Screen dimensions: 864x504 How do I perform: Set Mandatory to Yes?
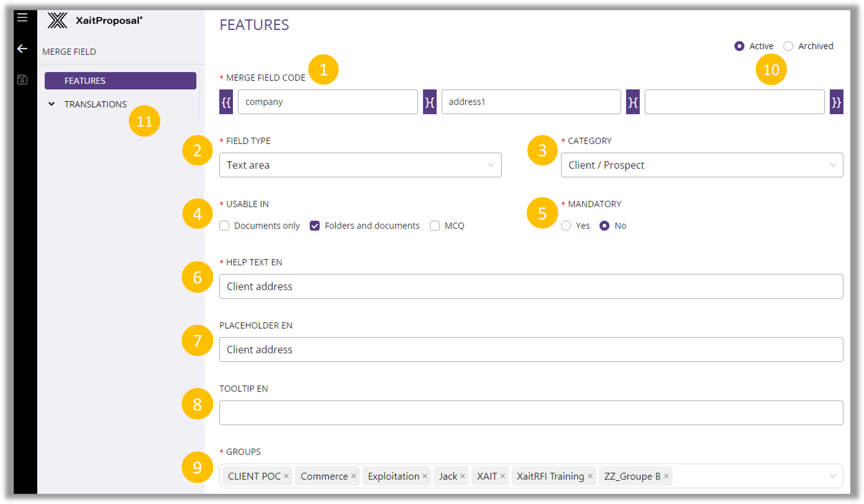[x=566, y=226]
